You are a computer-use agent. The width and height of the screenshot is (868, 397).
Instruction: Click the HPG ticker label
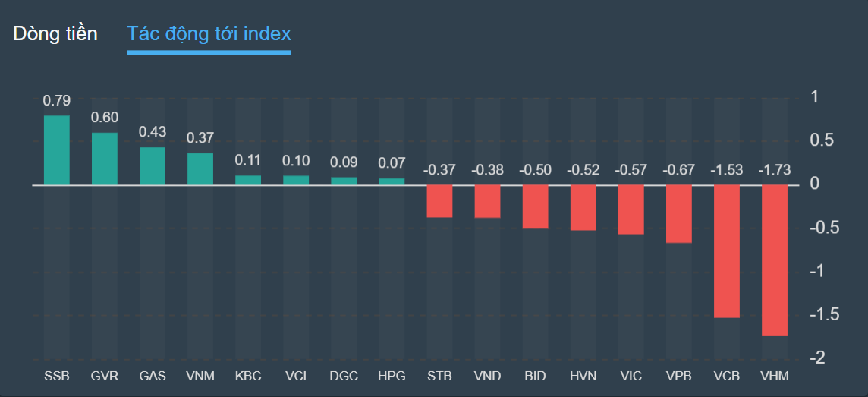392,376
